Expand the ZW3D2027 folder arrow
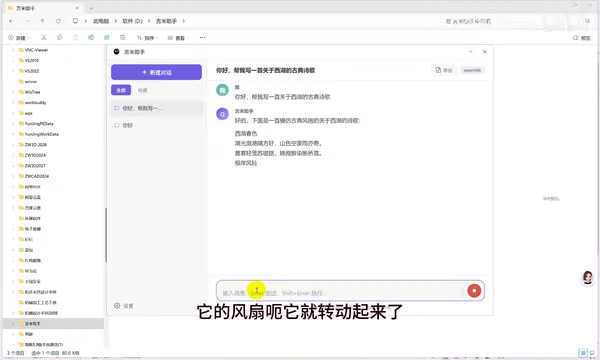 13,166
